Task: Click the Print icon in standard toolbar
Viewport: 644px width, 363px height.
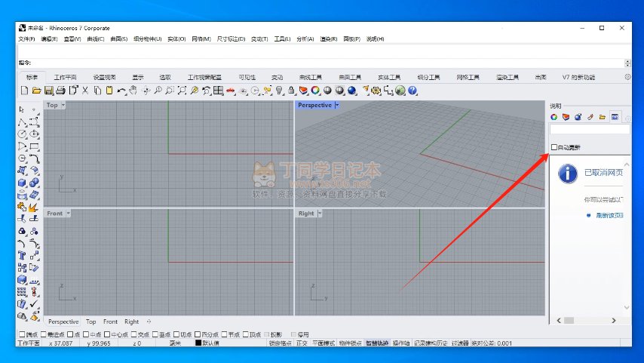Action: [60, 91]
